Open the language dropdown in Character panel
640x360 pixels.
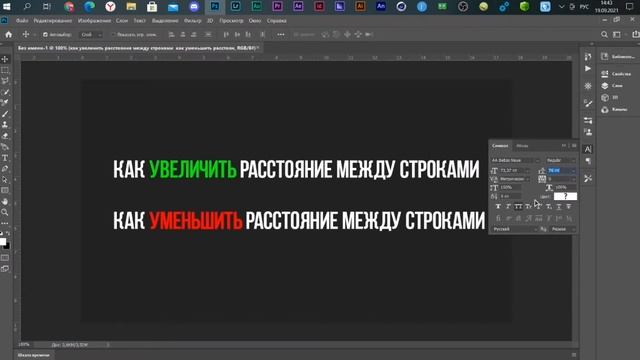point(515,229)
